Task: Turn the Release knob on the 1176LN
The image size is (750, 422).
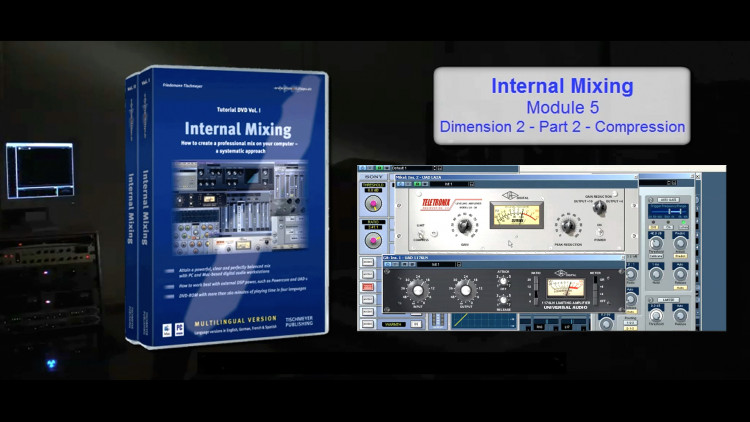Action: (x=503, y=300)
